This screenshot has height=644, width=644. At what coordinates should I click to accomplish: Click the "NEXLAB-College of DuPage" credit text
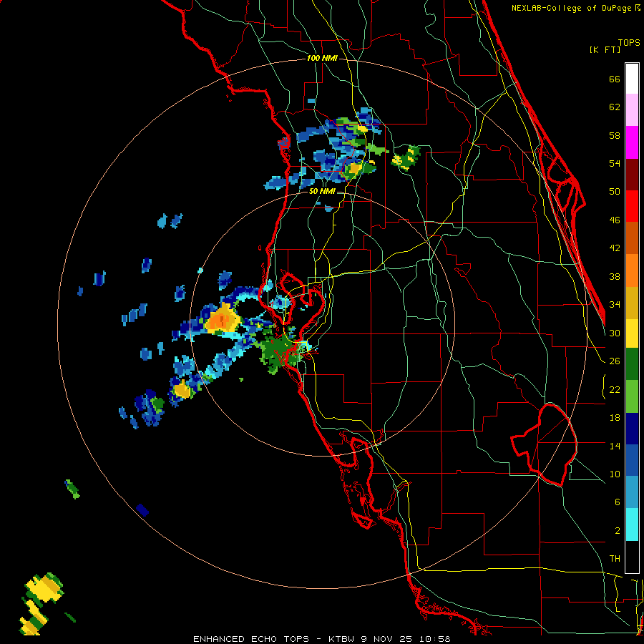571,8
